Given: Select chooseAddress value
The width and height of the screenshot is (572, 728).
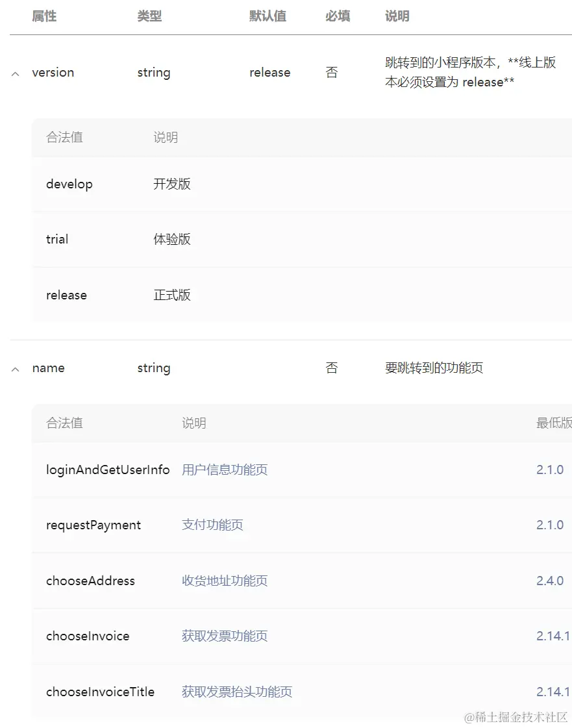Looking at the screenshot, I should click(90, 581).
